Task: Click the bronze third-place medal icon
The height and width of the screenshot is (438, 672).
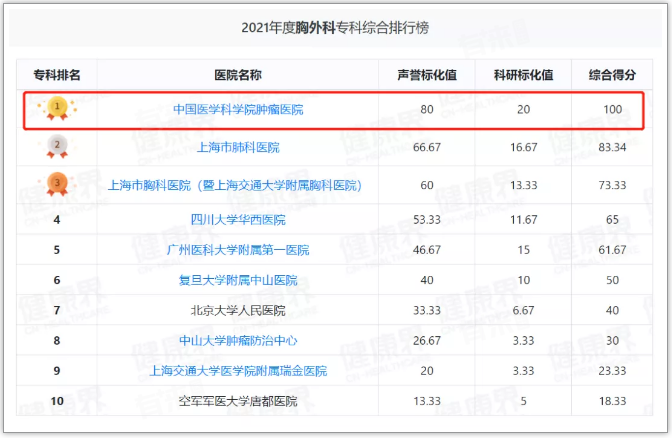Action: coord(58,185)
